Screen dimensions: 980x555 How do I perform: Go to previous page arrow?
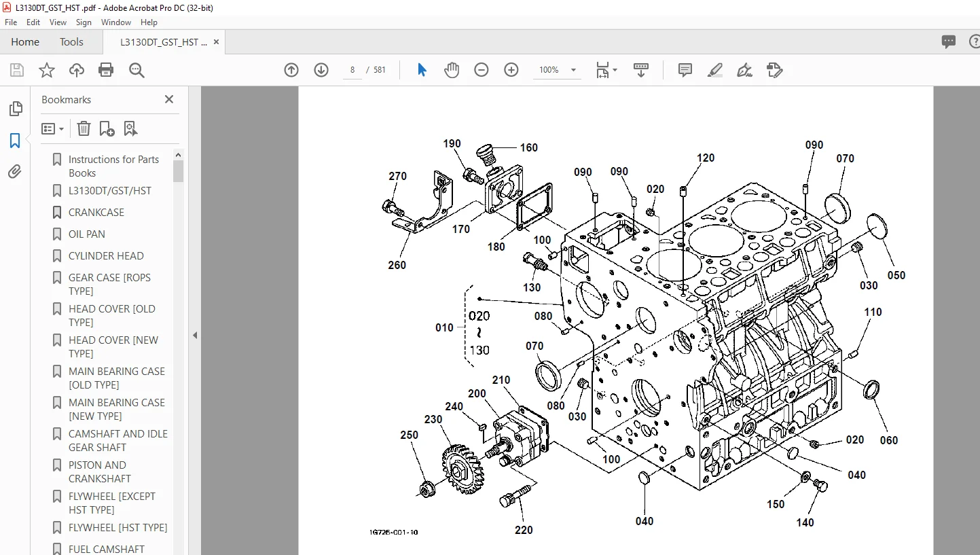pos(291,70)
